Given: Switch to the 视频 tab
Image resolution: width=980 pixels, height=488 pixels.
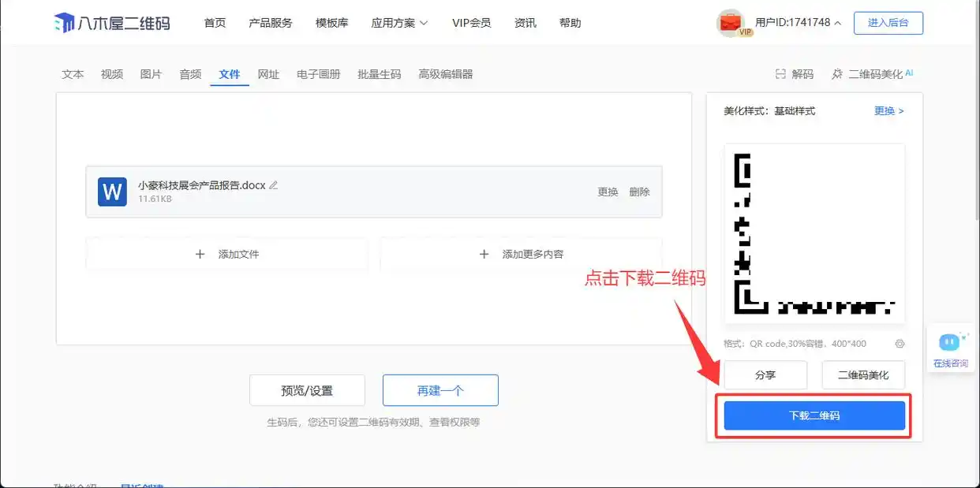Looking at the screenshot, I should click(x=112, y=74).
